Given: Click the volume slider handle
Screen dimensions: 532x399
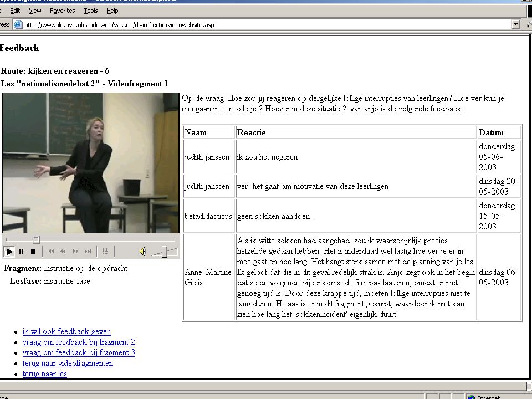Looking at the screenshot, I should point(165,252).
